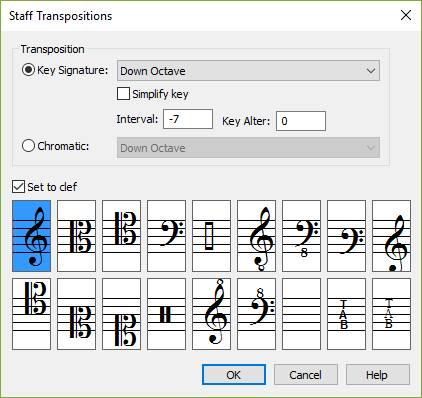Image resolution: width=422 pixels, height=398 pixels.
Task: Select the blank staff clef option
Action: pyautogui.click(x=301, y=314)
